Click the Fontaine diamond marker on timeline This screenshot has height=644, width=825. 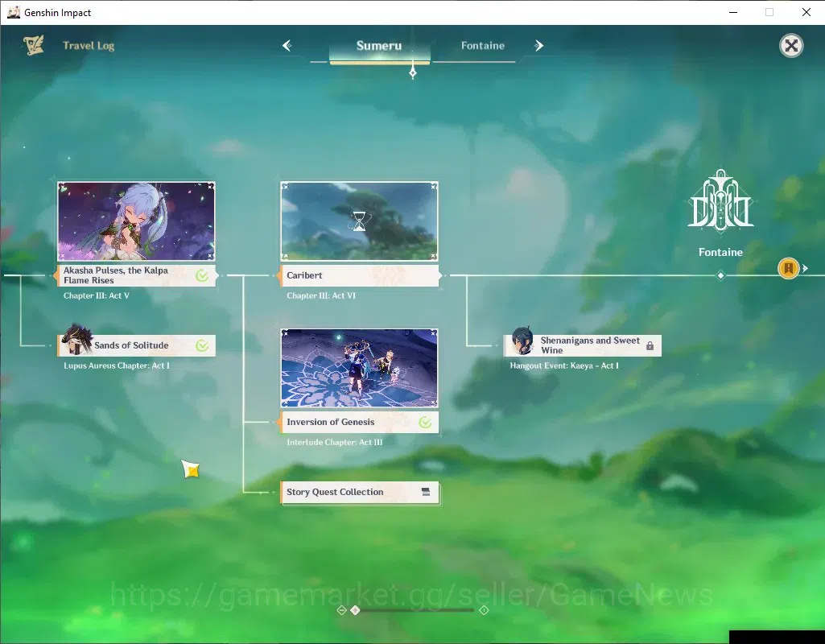(721, 275)
